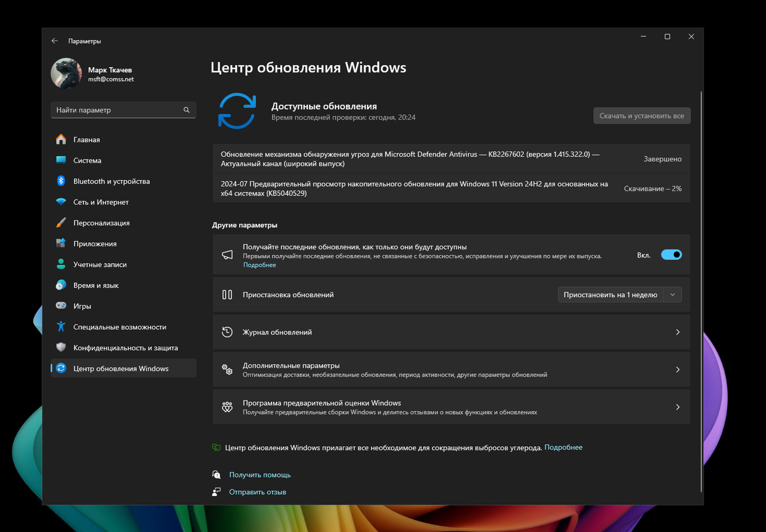Click the user profile avatar picture
The height and width of the screenshot is (532, 766).
click(x=66, y=74)
